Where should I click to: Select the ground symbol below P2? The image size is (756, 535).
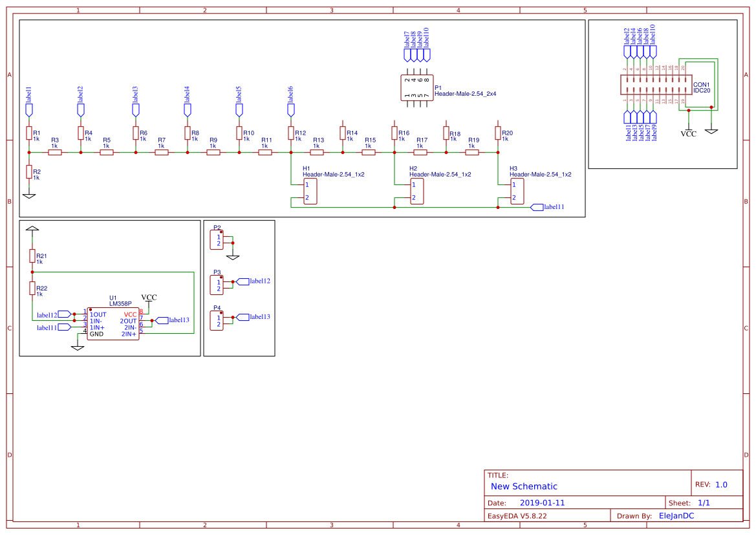(x=233, y=257)
